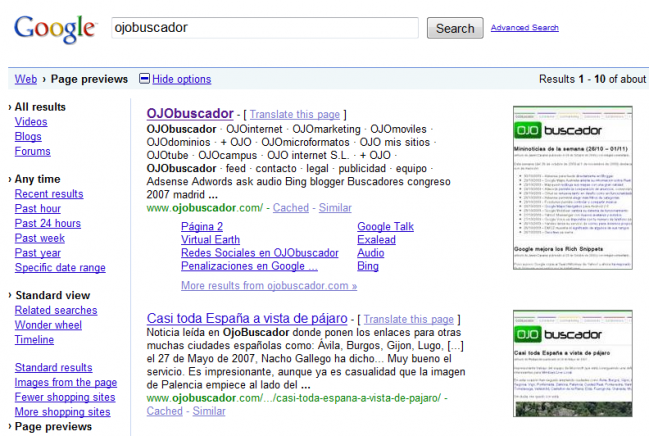Open Cached link under www.ojobuscador.com/
Image resolution: width=649 pixels, height=436 pixels.
pos(291,207)
